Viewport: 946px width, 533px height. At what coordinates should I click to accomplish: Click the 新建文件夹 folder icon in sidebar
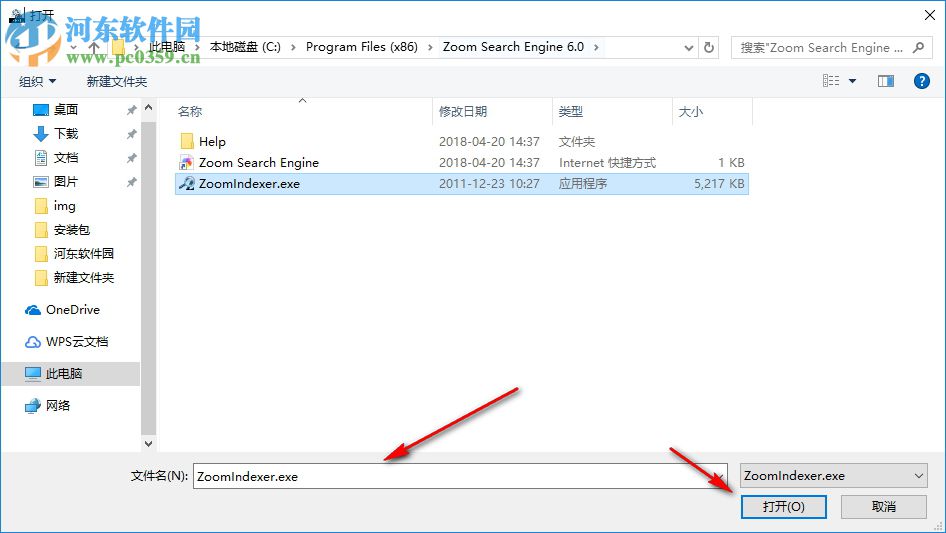41,278
